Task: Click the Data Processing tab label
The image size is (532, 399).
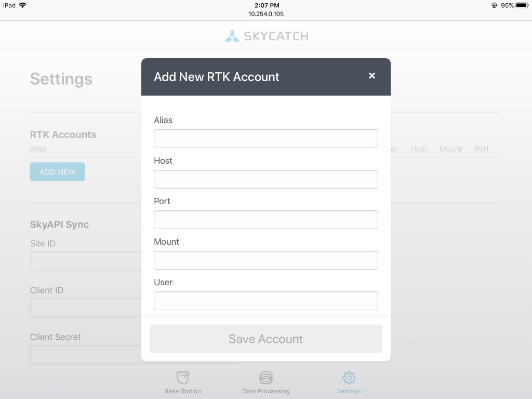Action: [x=266, y=391]
